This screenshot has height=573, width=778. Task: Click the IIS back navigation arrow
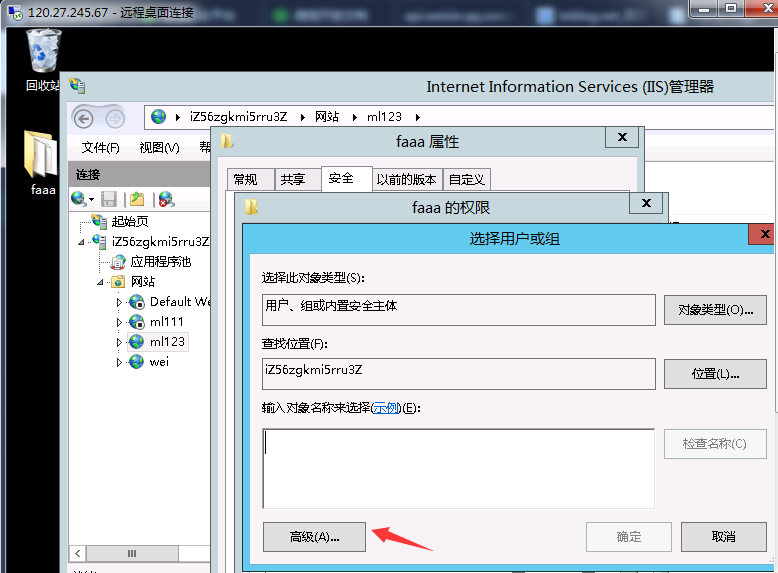pos(84,118)
